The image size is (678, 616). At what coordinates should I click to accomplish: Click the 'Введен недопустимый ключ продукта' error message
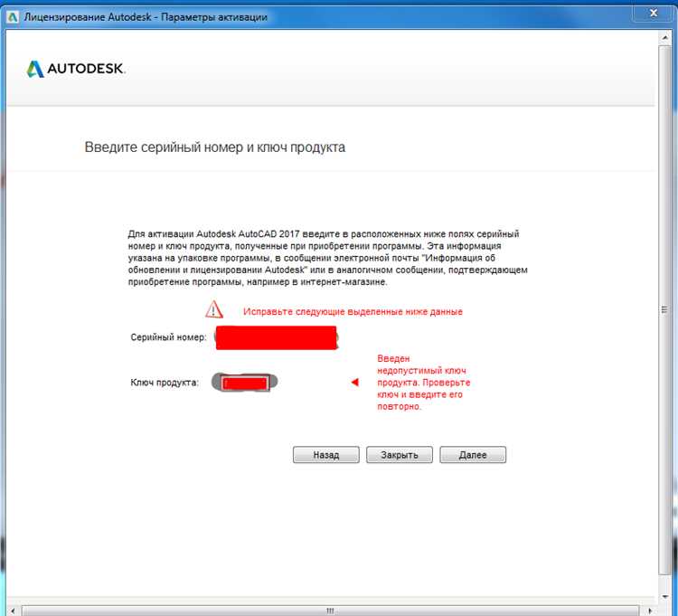(x=423, y=383)
